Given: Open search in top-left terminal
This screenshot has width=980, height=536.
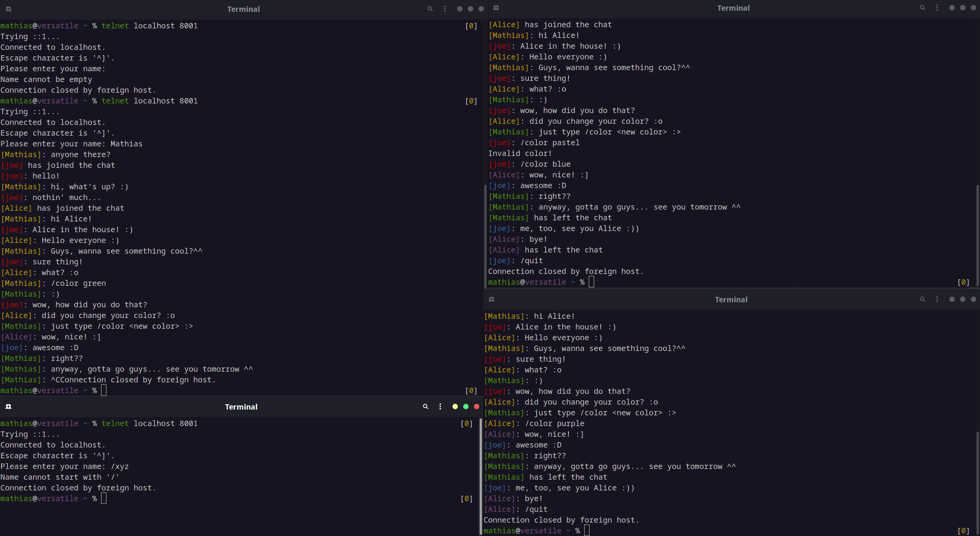Looking at the screenshot, I should tap(430, 9).
